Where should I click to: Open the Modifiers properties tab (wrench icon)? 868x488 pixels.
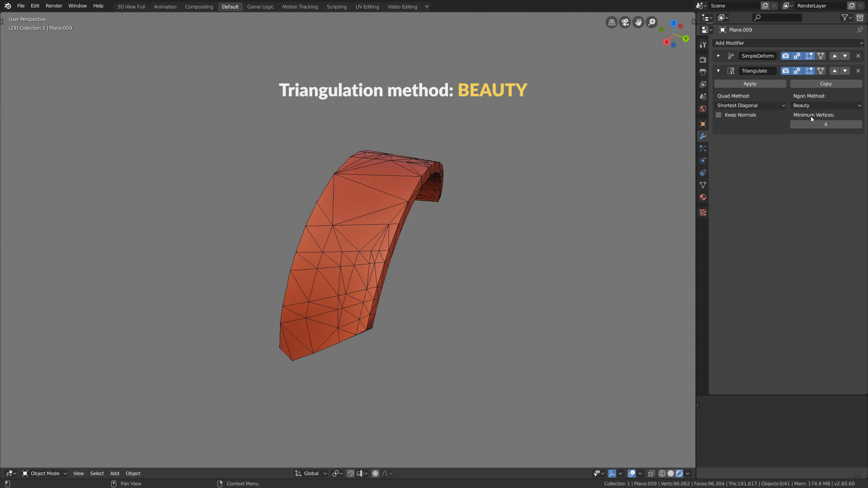(703, 136)
